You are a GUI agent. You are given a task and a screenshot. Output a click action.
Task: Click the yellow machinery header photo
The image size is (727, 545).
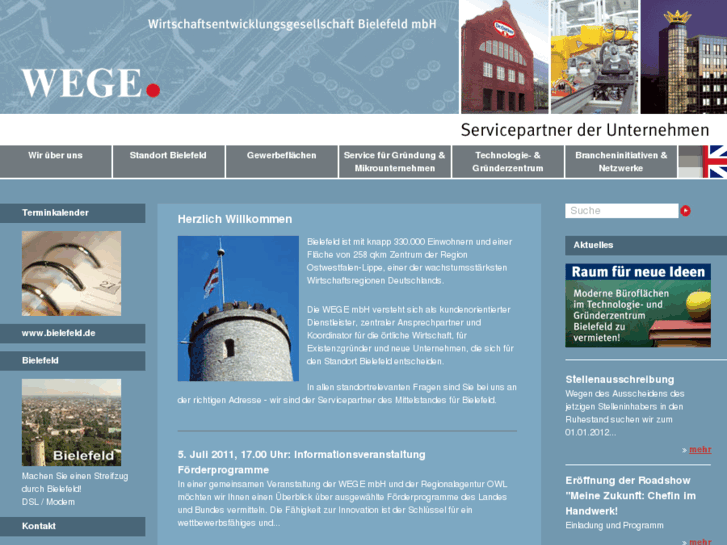(594, 57)
